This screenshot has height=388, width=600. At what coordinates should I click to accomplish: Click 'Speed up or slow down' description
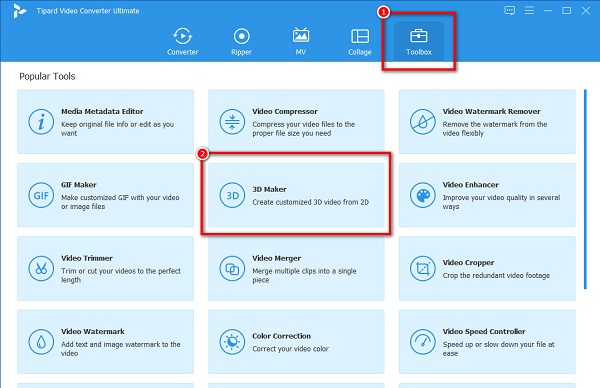pos(499,349)
